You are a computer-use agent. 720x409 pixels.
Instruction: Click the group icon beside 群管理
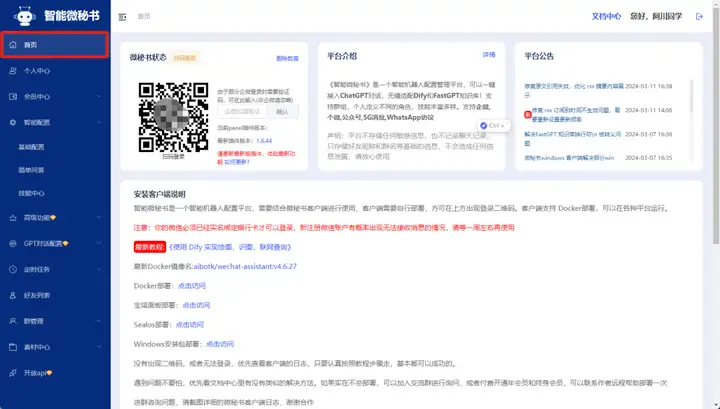click(x=13, y=321)
